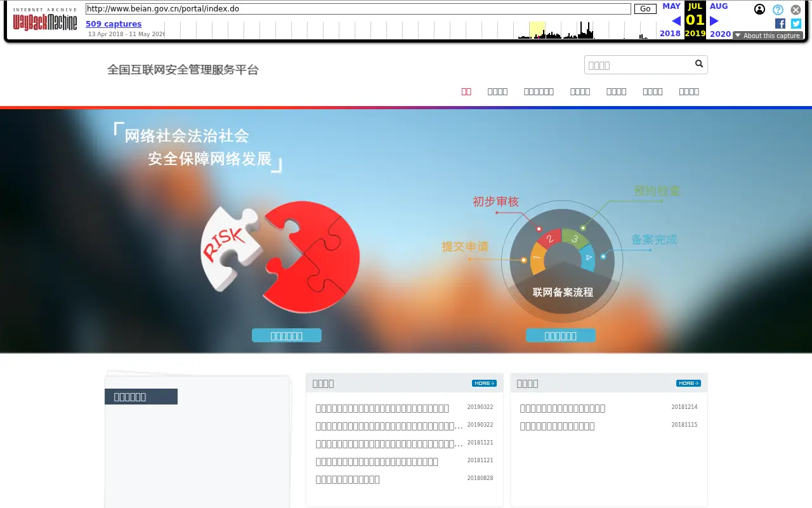Select AUG in the capture navigator
812x508 pixels.
coord(719,6)
